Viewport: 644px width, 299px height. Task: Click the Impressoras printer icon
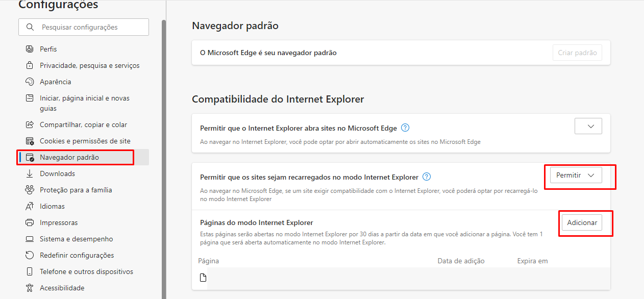click(30, 222)
